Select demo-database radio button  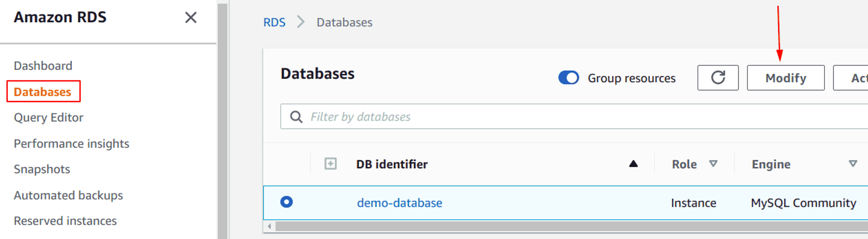tap(286, 202)
